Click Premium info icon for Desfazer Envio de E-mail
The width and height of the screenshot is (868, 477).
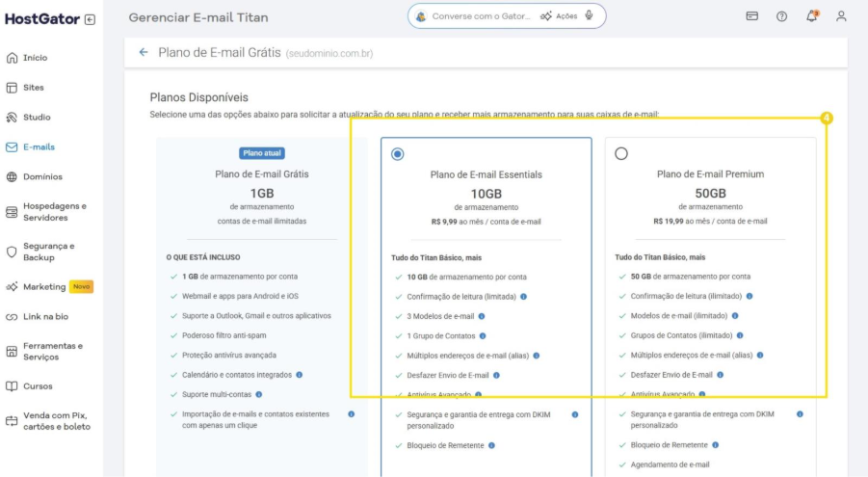pos(720,375)
